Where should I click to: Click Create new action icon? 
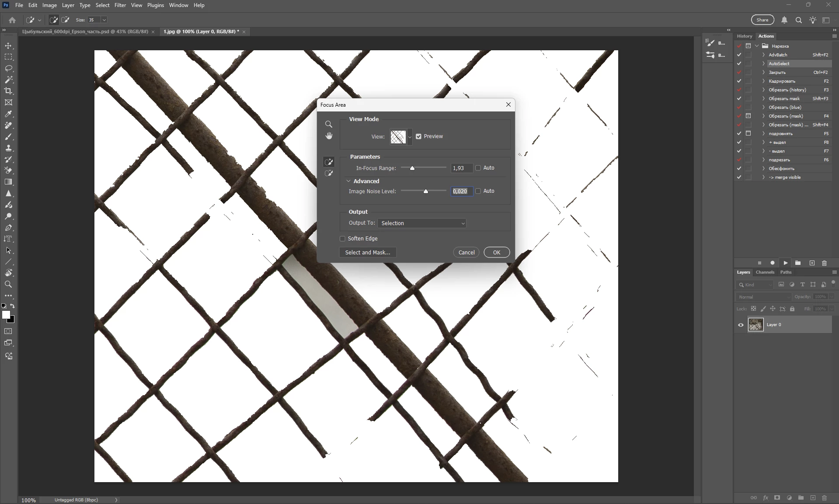[812, 263]
